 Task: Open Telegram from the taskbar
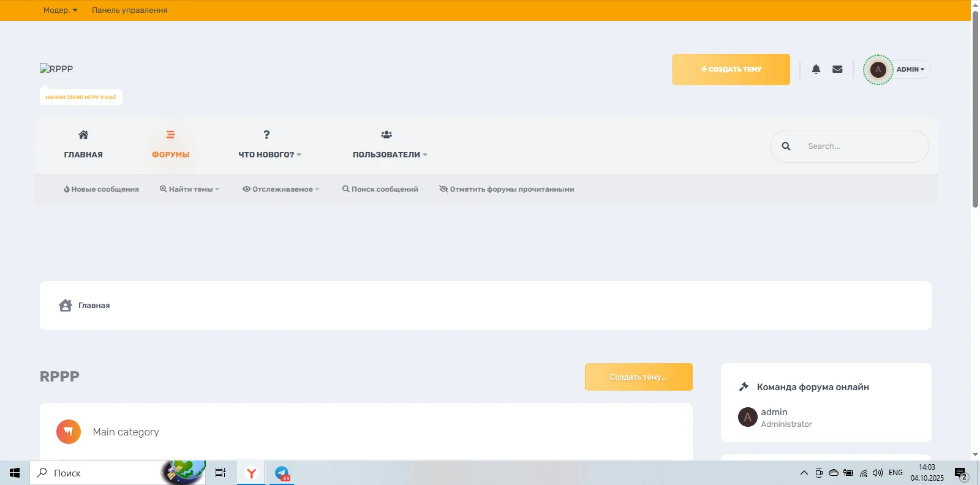[282, 473]
